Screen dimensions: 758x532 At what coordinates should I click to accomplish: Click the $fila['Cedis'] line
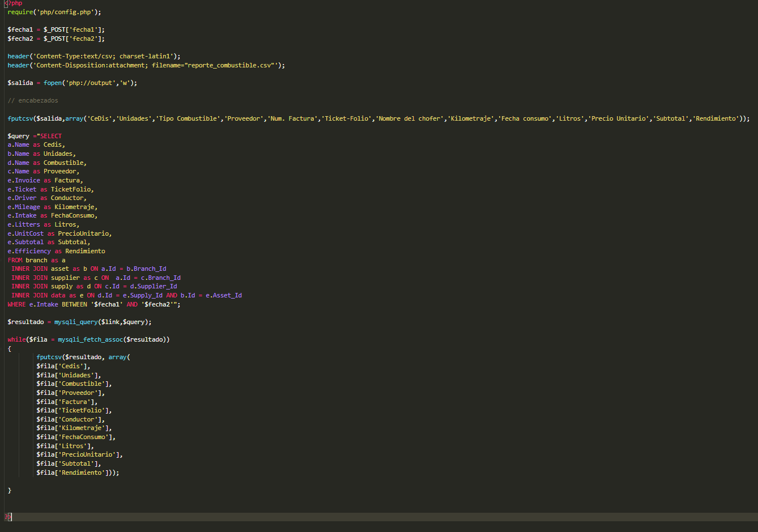tap(63, 366)
